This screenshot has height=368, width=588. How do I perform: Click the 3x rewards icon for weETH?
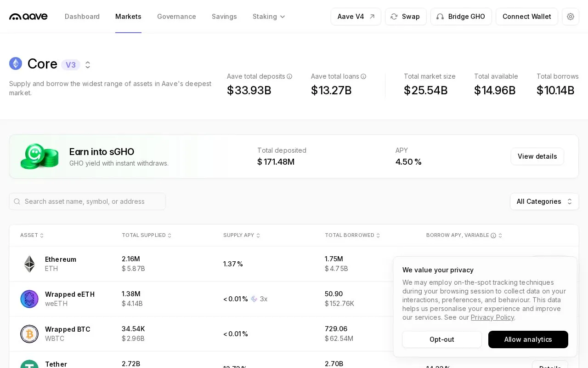[x=254, y=299]
